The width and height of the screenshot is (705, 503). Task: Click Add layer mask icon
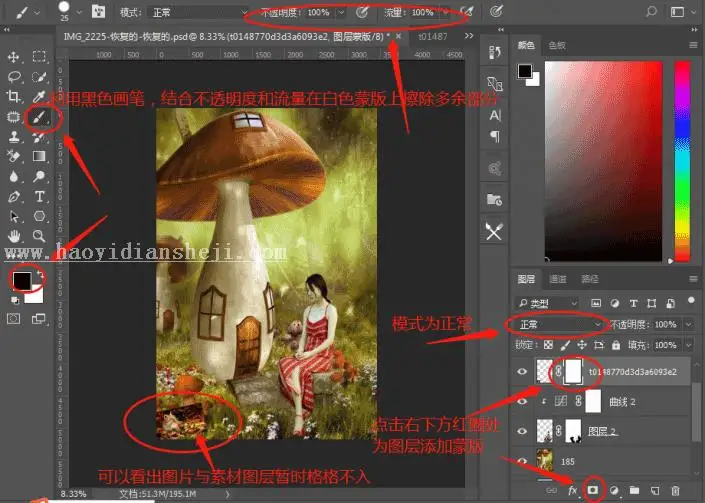pos(593,490)
